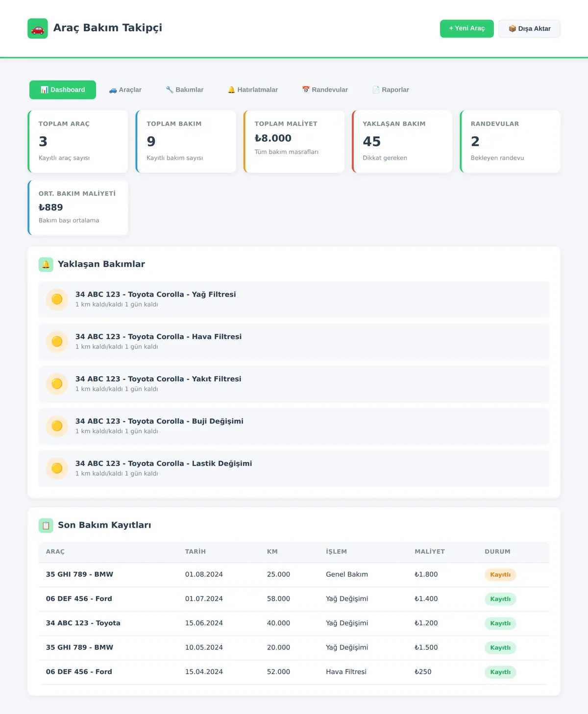Image resolution: width=588 pixels, height=714 pixels.
Task: Click the Randevular stat card showing 2
Action: (x=510, y=141)
